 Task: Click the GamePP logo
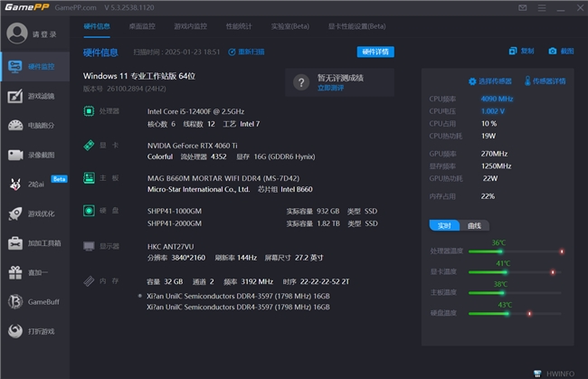[26, 7]
